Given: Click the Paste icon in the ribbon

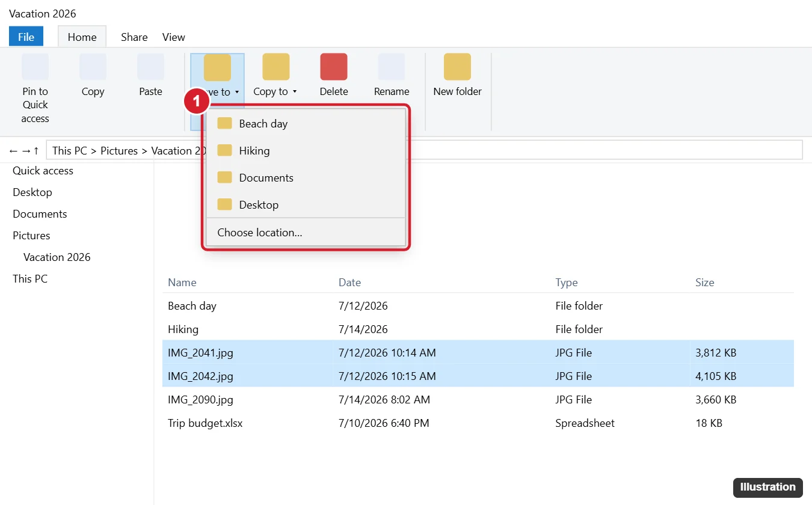Looking at the screenshot, I should (150, 67).
